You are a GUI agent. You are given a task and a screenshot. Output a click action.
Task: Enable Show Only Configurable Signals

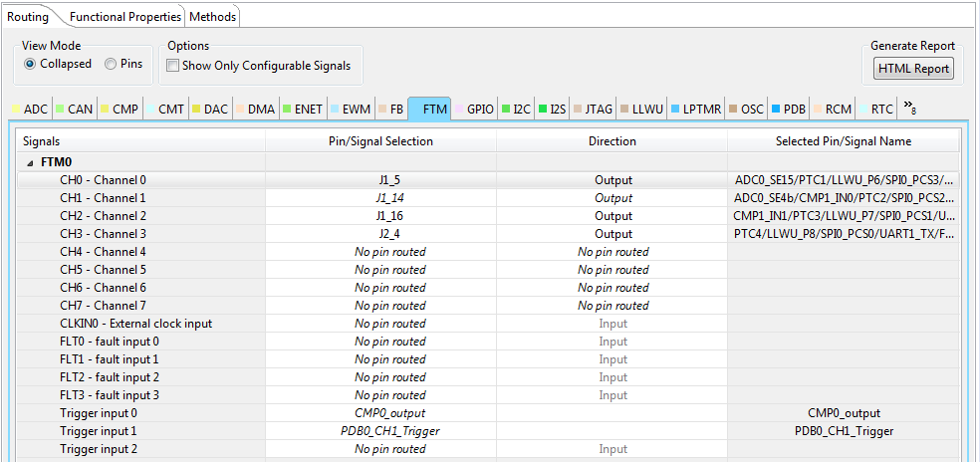pos(259,66)
